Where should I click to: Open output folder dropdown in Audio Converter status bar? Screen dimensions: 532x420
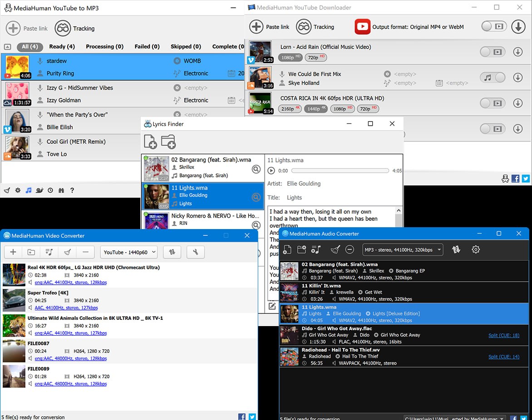pyautogui.click(x=454, y=418)
